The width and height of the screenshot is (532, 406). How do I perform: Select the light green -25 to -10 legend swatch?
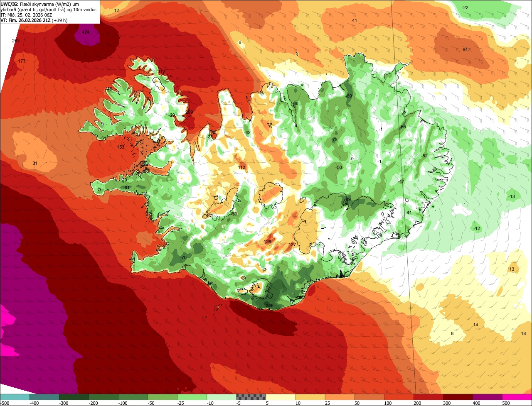192,397
